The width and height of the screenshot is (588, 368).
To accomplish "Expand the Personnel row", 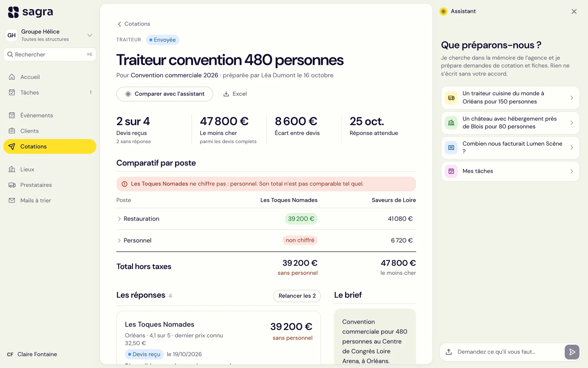I will coord(119,241).
